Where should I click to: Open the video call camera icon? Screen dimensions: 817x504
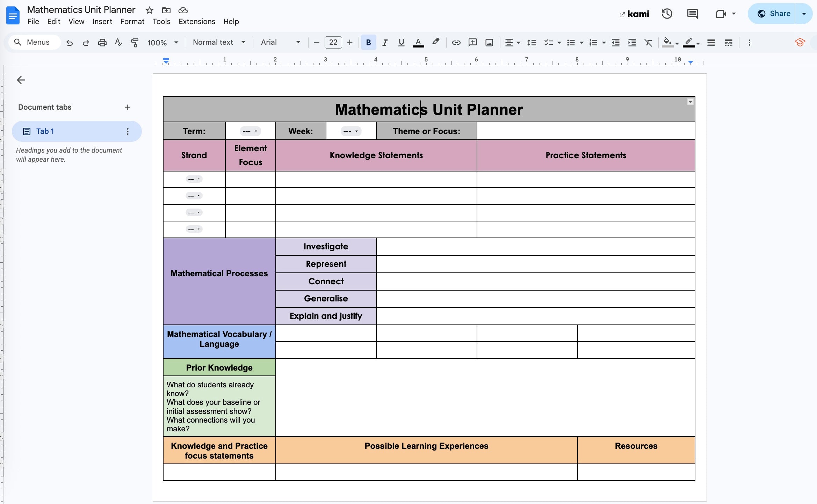pyautogui.click(x=721, y=14)
